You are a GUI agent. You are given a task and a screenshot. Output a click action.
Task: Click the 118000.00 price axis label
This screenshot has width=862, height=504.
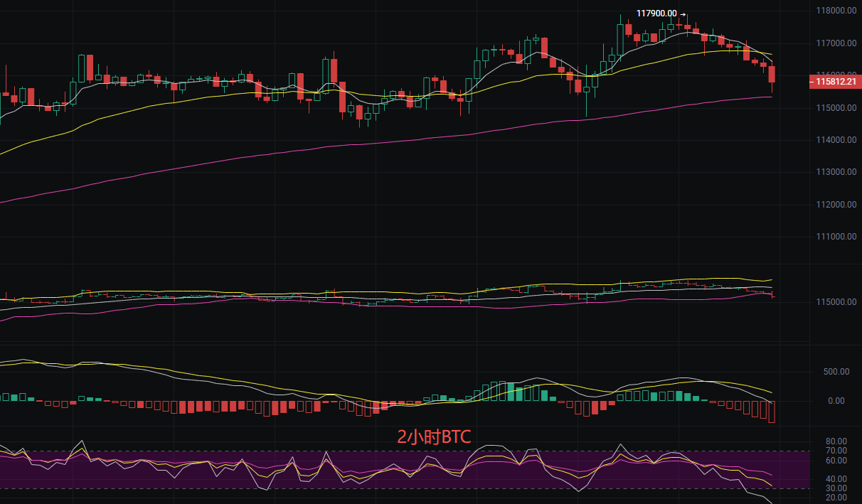pyautogui.click(x=835, y=11)
